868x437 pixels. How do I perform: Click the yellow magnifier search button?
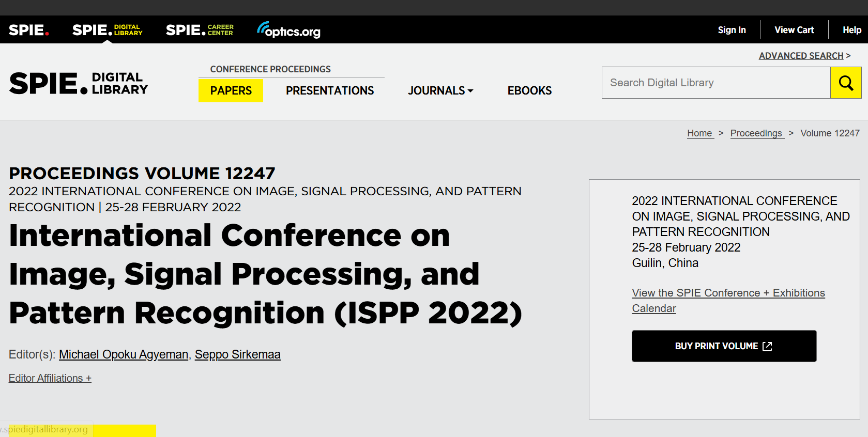[x=846, y=83]
